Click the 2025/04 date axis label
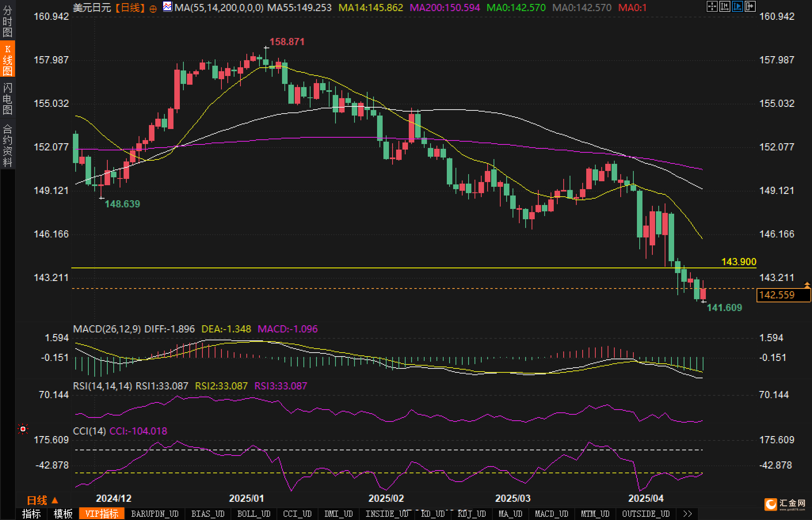The image size is (812, 520). click(646, 498)
